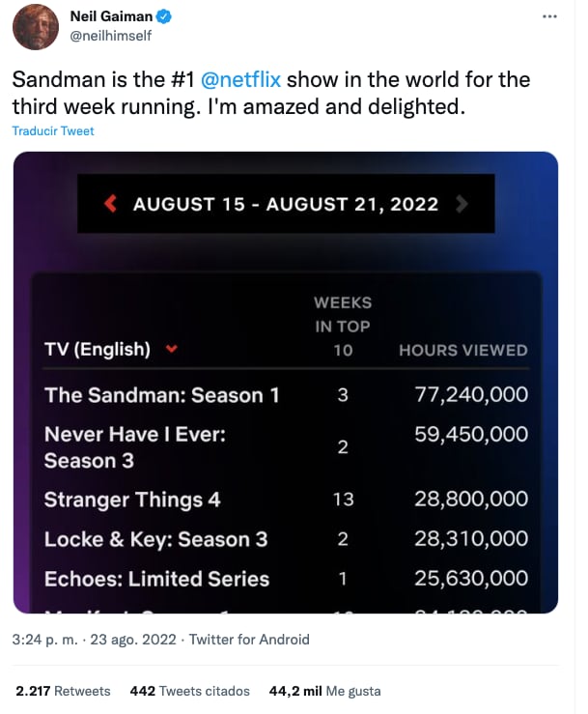Expand the TV (English) category dropdown

tap(172, 350)
